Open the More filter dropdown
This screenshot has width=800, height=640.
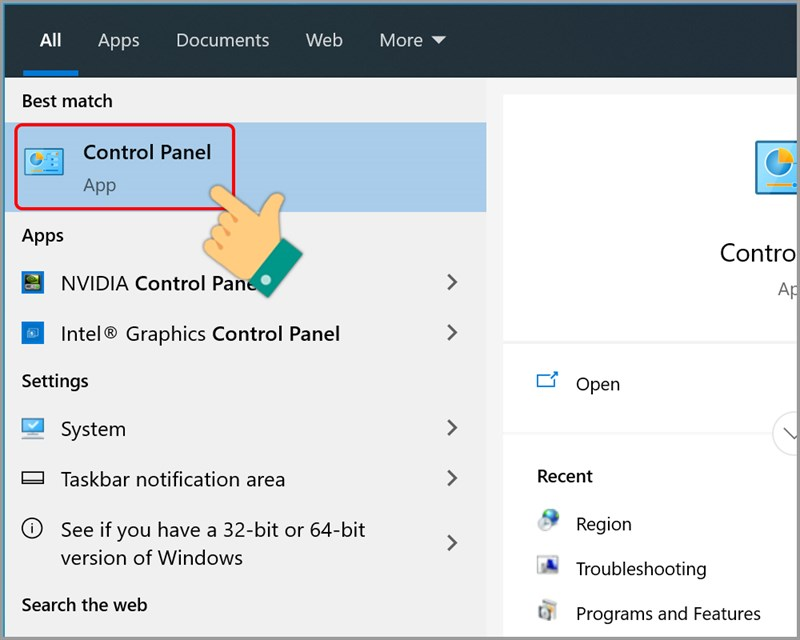(x=412, y=40)
